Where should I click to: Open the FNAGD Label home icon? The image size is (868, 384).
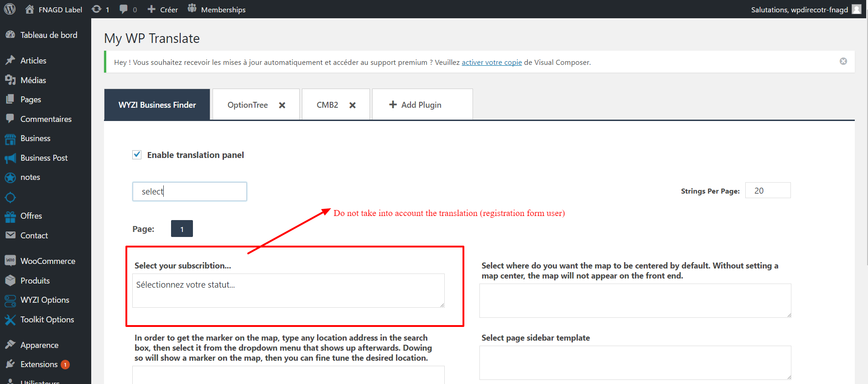[x=30, y=9]
